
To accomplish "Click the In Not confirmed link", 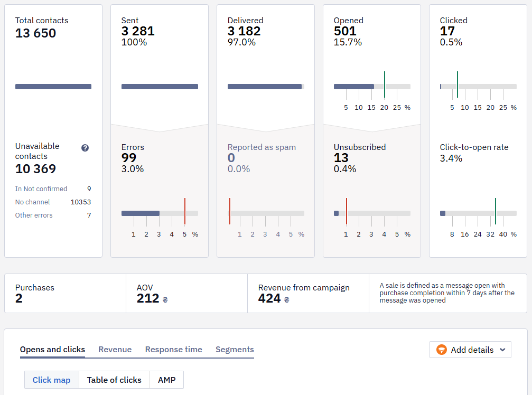I will [41, 189].
